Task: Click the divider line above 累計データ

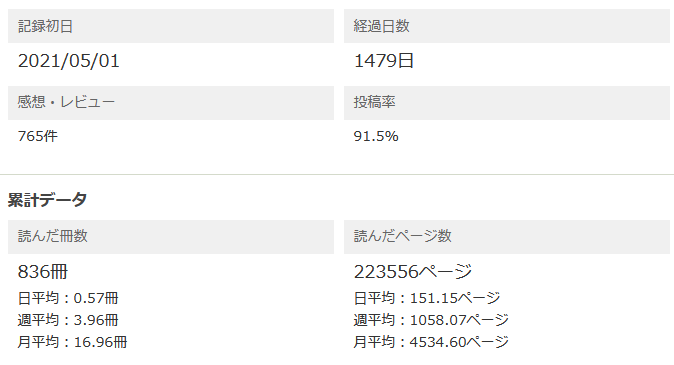Action: click(337, 175)
